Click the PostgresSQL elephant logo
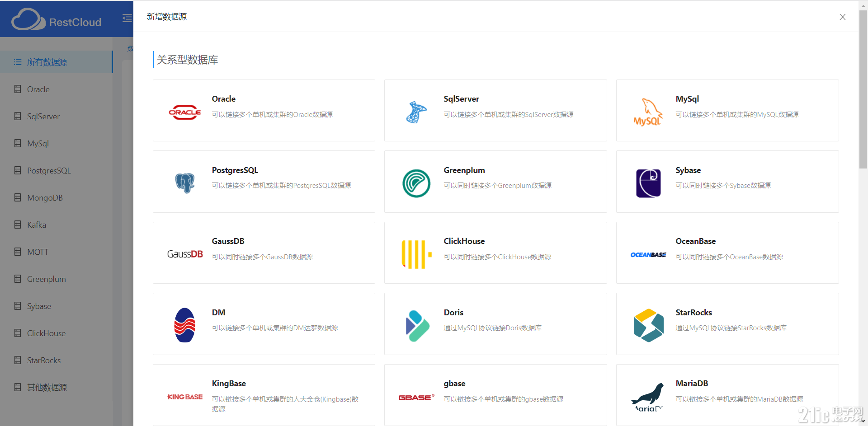 coord(185,183)
